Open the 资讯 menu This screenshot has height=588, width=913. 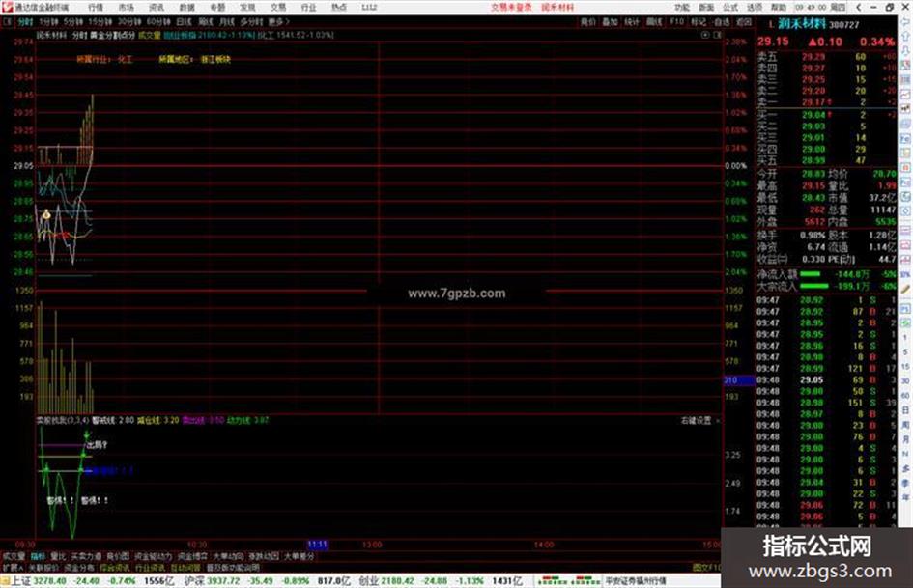[x=157, y=7]
